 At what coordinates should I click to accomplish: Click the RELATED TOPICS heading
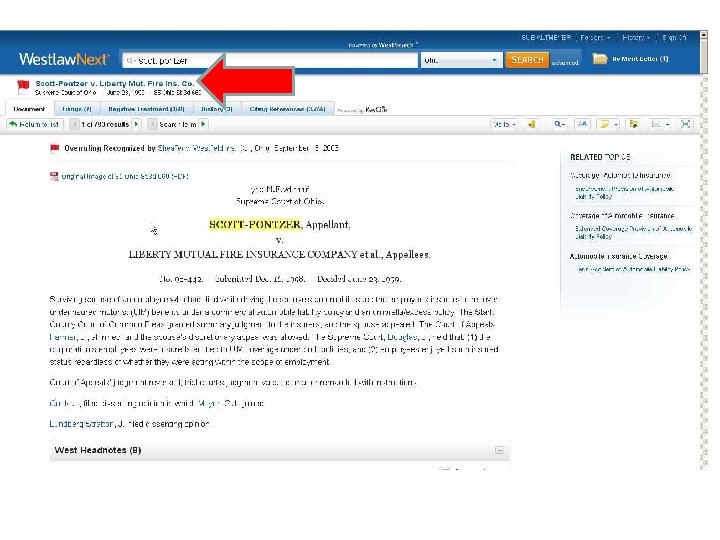click(x=601, y=157)
